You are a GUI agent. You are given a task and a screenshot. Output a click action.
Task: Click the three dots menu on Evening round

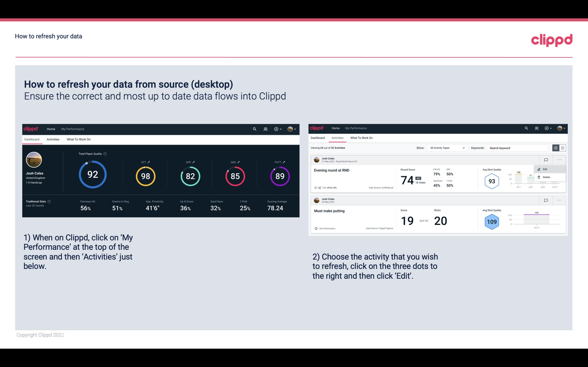point(560,159)
